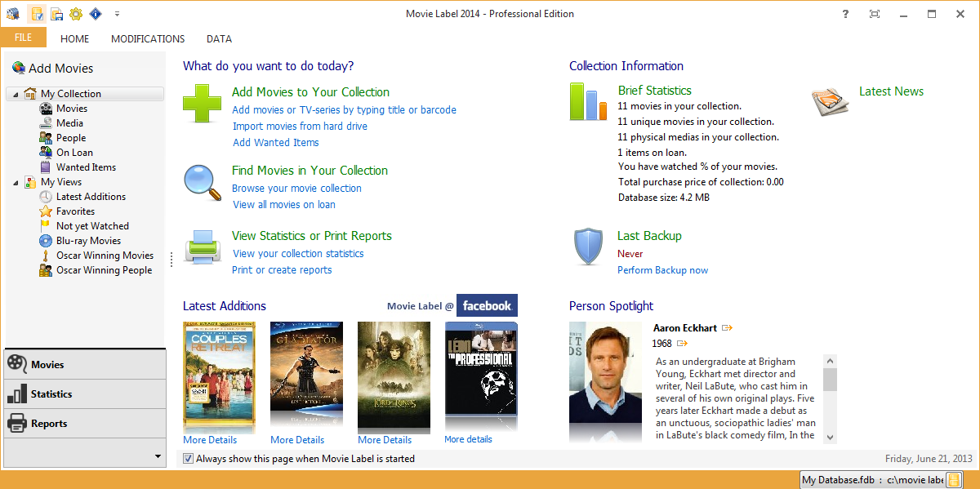Screen dimensions: 980x489
Task: Select the Latest Additions clock icon
Action: (46, 197)
